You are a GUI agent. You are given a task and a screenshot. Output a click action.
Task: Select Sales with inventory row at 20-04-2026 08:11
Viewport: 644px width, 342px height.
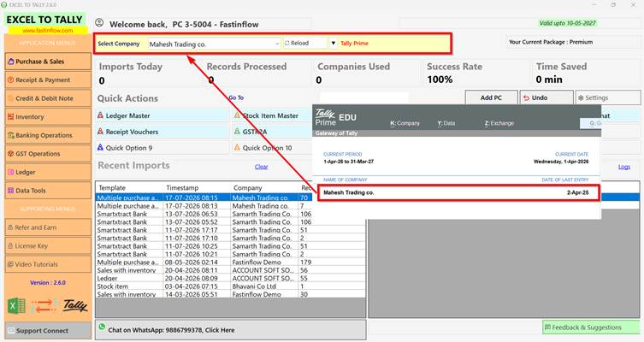pos(230,270)
